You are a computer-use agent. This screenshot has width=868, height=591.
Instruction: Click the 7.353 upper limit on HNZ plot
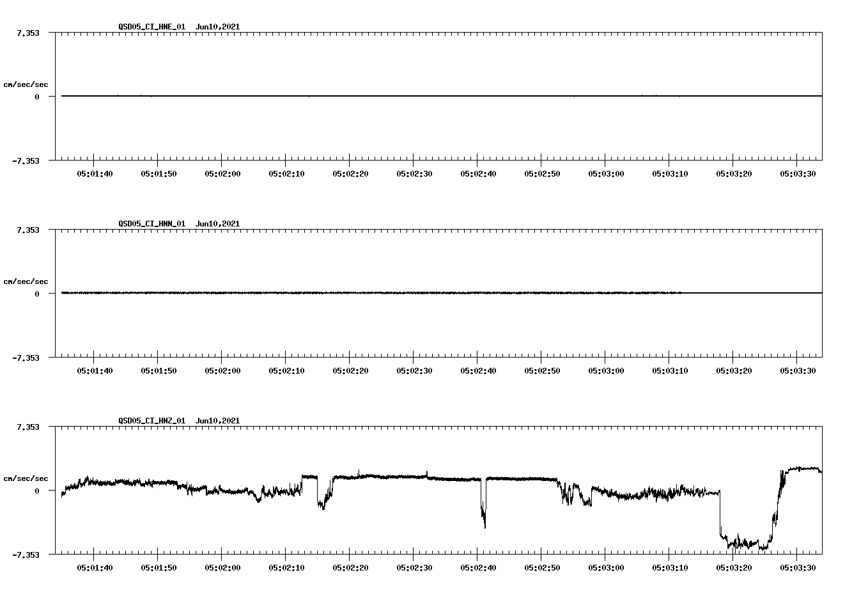28,427
